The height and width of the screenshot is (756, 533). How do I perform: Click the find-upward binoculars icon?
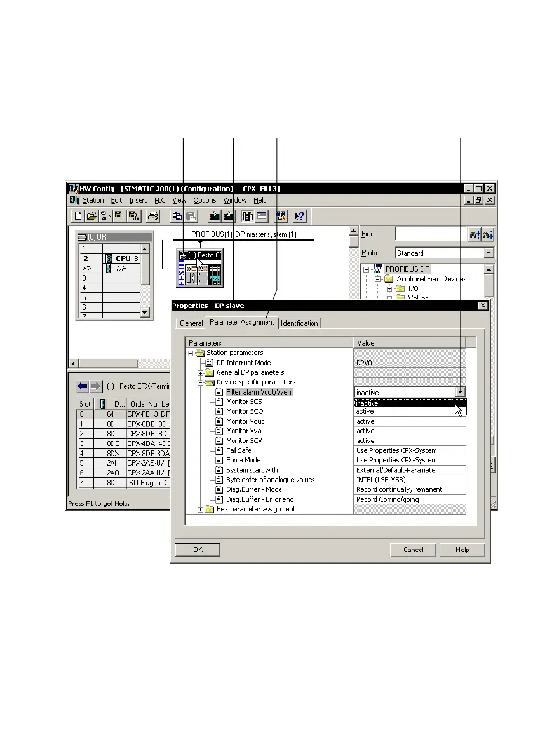coord(475,234)
